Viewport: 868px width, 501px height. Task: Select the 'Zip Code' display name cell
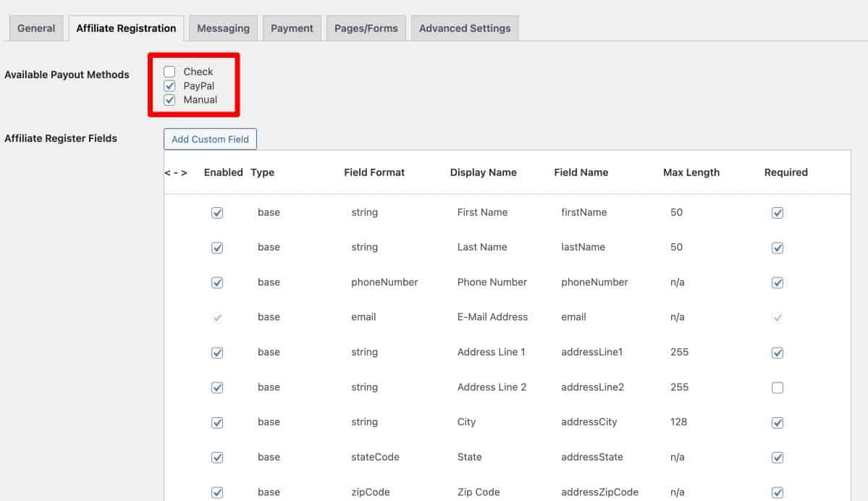pyautogui.click(x=479, y=492)
